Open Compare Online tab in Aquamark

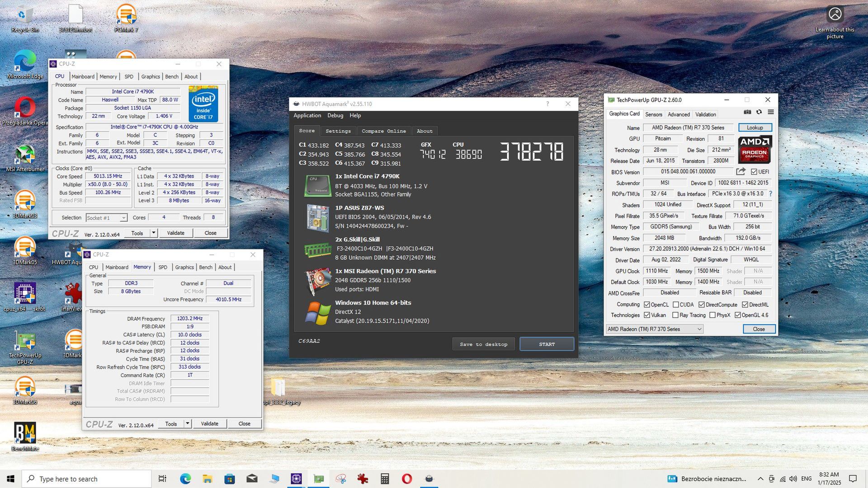(384, 131)
